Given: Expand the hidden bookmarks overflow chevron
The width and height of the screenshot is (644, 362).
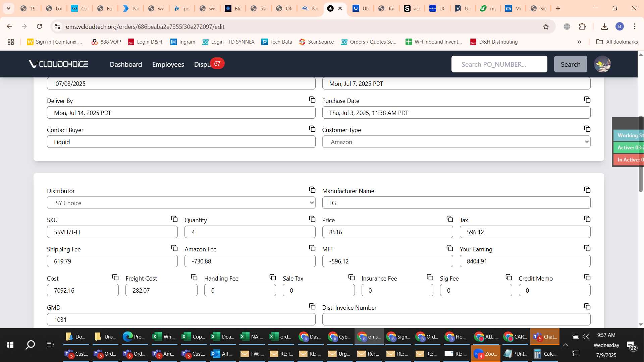Looking at the screenshot, I should coord(579,42).
